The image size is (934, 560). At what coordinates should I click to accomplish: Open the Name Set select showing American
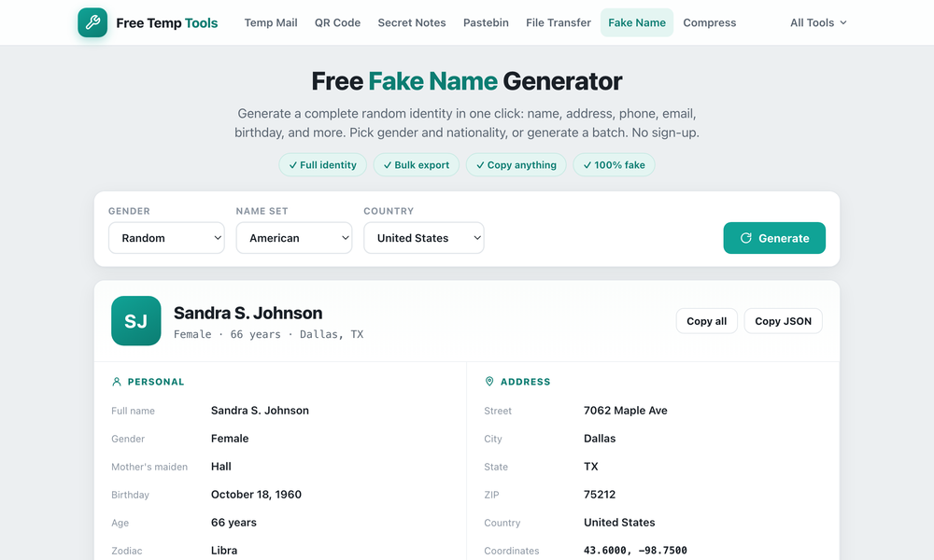294,238
